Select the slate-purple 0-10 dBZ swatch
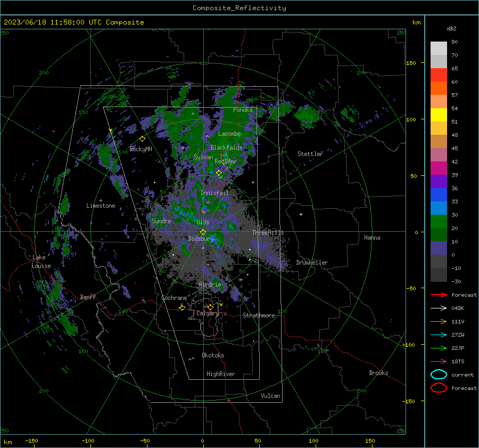 (x=439, y=248)
